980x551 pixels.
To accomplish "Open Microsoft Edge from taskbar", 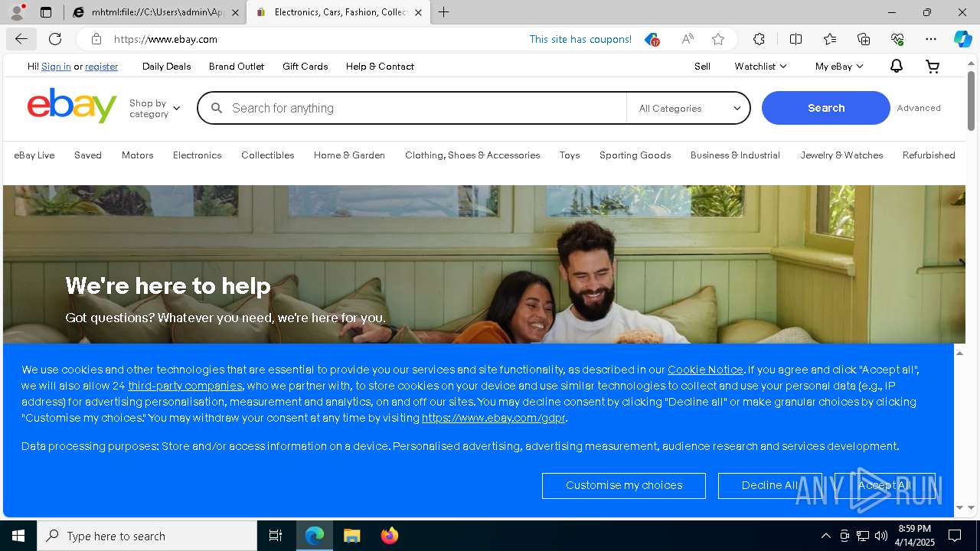I will (x=315, y=536).
